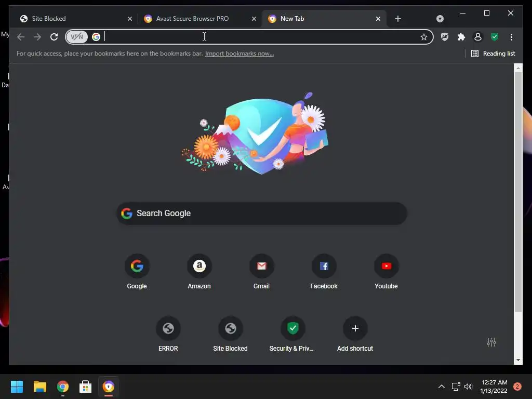The height and width of the screenshot is (399, 532).
Task: Open new tab customize sliders icon
Action: 491,342
